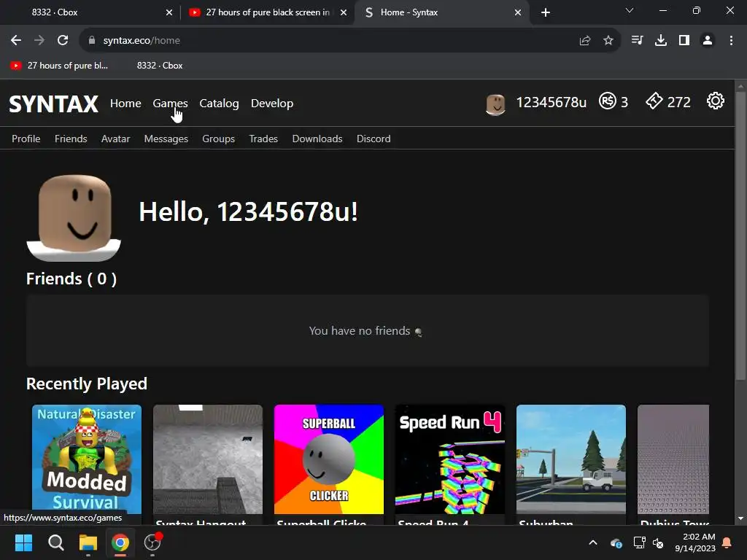Open Windows search from taskbar

coord(56,542)
